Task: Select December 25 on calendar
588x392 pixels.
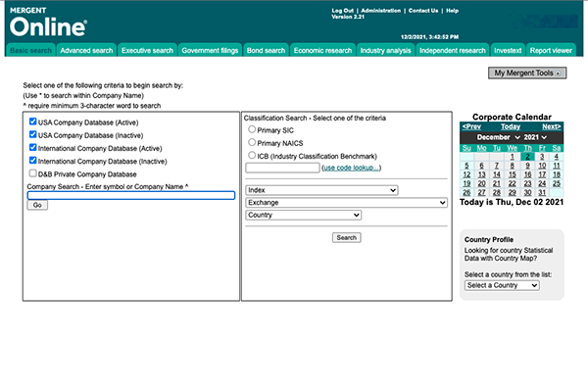Action: (557, 184)
